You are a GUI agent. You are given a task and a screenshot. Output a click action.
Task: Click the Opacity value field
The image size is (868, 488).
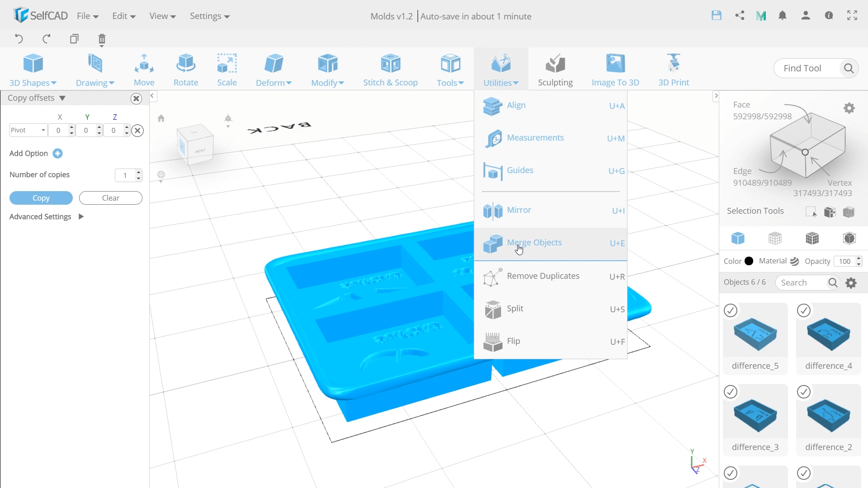[x=844, y=261]
